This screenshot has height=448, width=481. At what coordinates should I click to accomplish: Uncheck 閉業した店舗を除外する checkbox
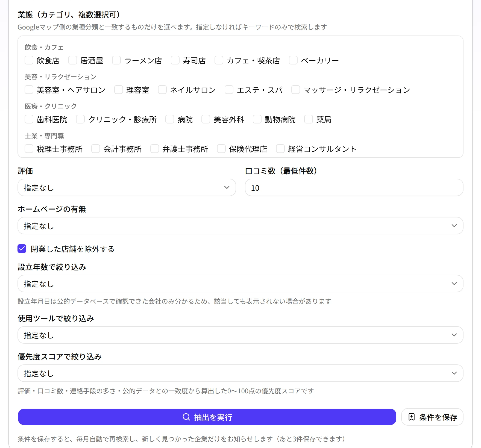[22, 249]
